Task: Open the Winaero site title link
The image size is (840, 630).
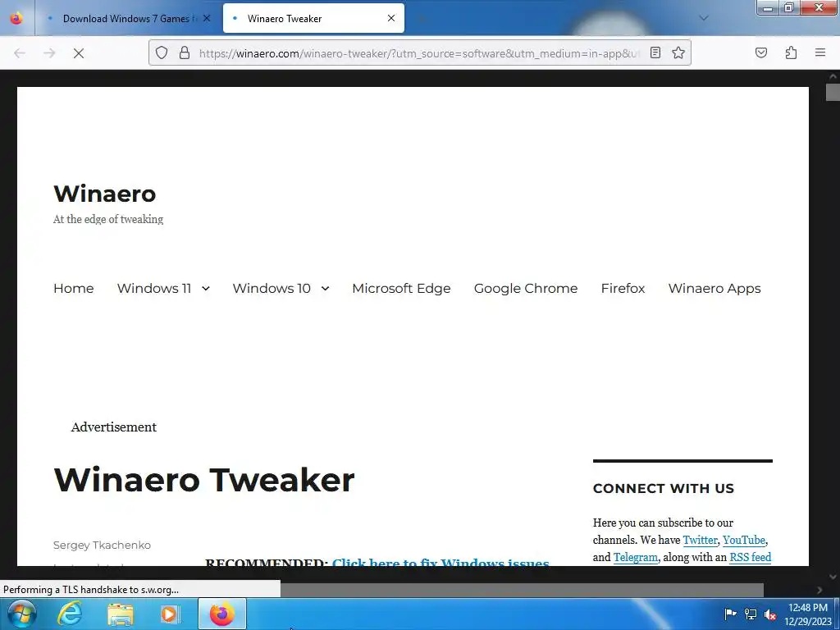Action: (x=104, y=194)
